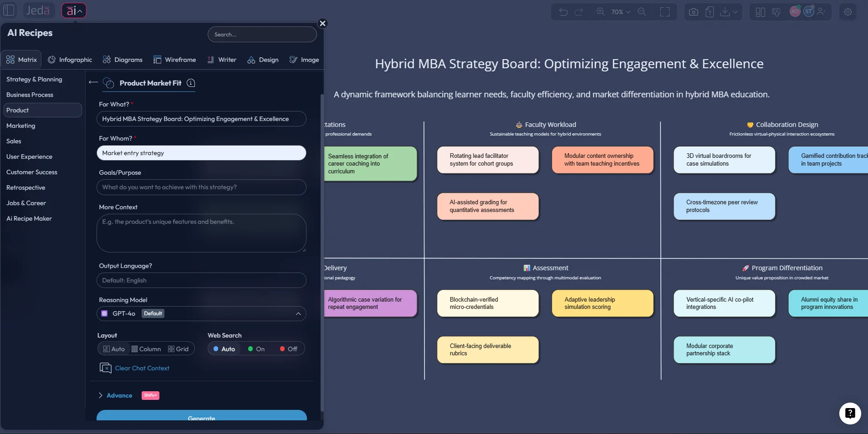Click the AI Recipes search field
This screenshot has height=434, width=868.
[263, 34]
